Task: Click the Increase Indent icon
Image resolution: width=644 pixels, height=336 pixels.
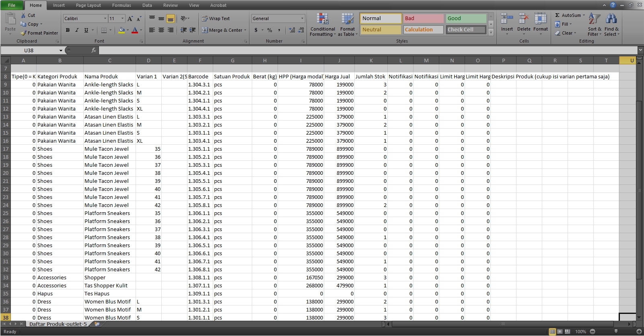Action: click(193, 30)
